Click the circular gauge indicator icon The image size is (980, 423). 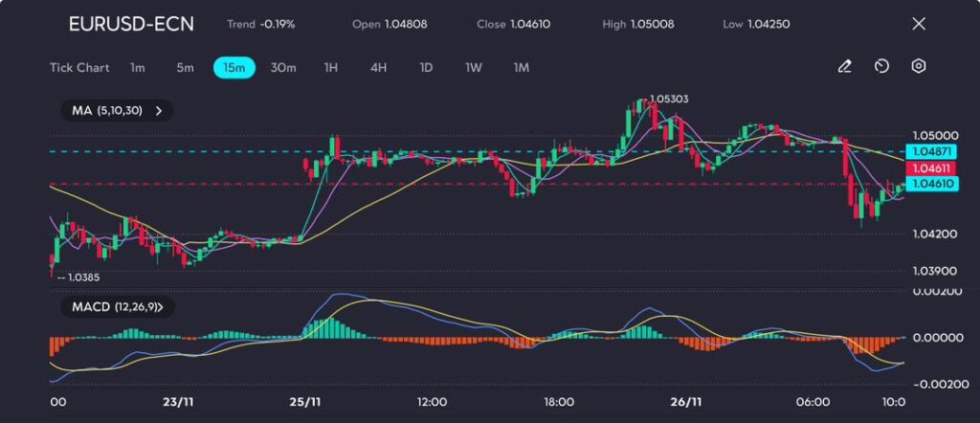click(x=881, y=67)
